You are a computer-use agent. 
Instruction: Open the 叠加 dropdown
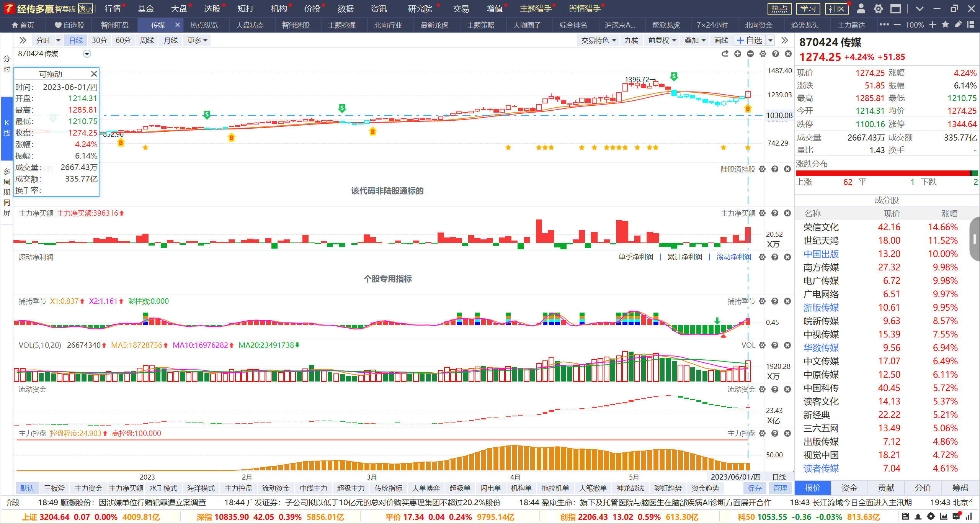click(x=695, y=40)
